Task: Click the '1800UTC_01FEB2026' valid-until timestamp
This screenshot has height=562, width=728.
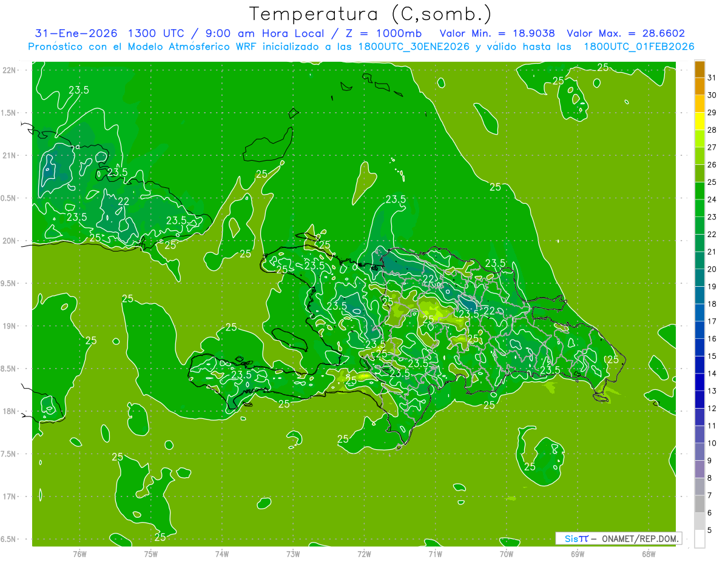Action: [639, 47]
